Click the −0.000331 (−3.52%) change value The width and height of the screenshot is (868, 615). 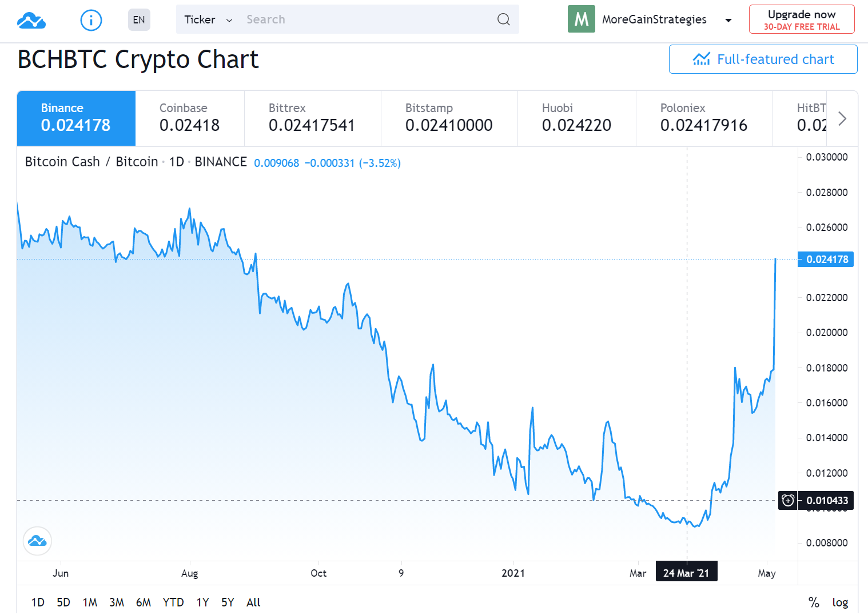(x=352, y=163)
